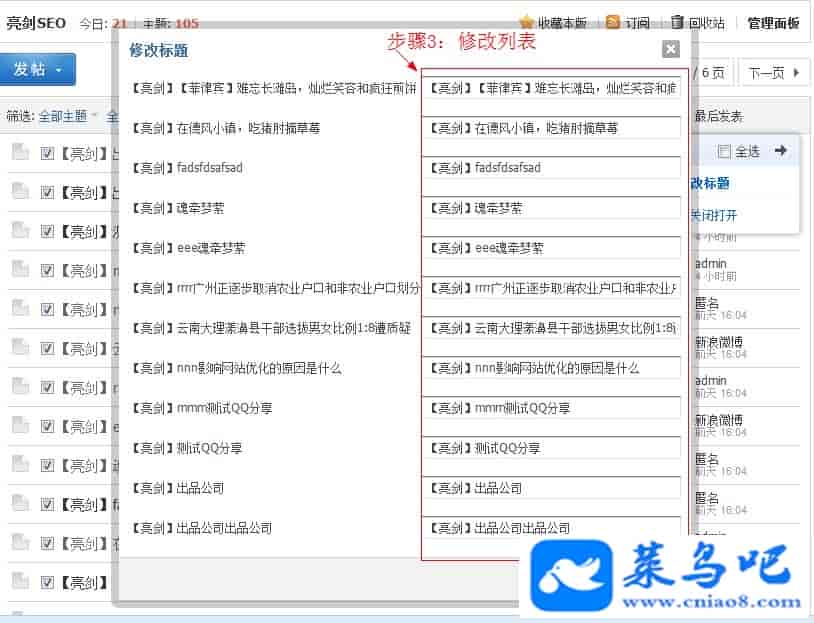
Task: Uncheck the thread checkbox for 【亮剑】云
Action: [x=47, y=348]
